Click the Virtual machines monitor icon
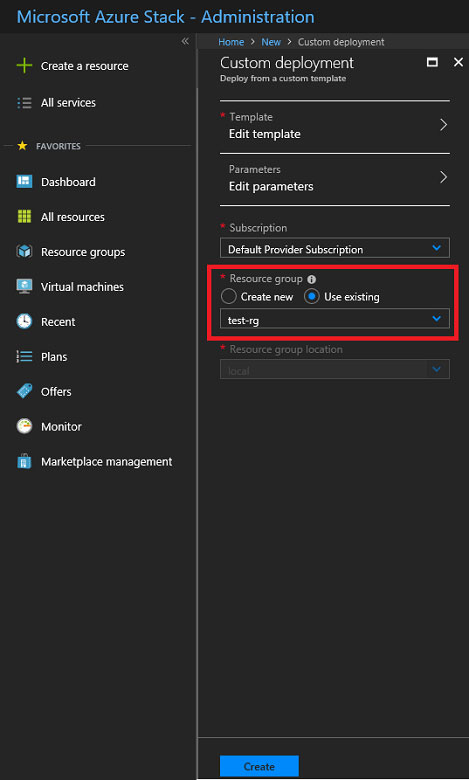This screenshot has height=780, width=469. pyautogui.click(x=24, y=287)
